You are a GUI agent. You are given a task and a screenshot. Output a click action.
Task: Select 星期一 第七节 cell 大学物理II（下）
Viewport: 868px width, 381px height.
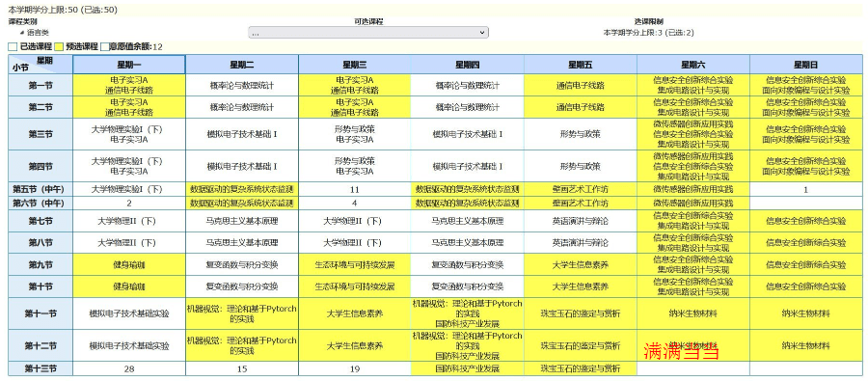click(x=129, y=221)
